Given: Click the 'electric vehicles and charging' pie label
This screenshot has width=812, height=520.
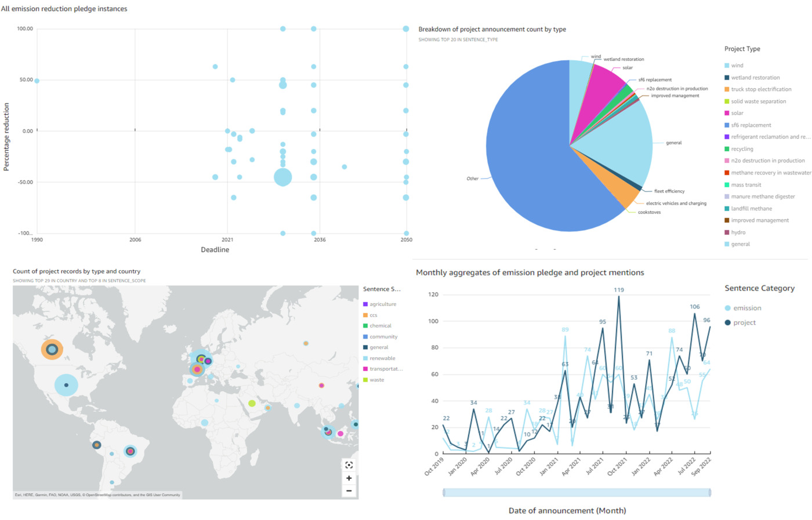Looking at the screenshot, I should click(x=676, y=203).
